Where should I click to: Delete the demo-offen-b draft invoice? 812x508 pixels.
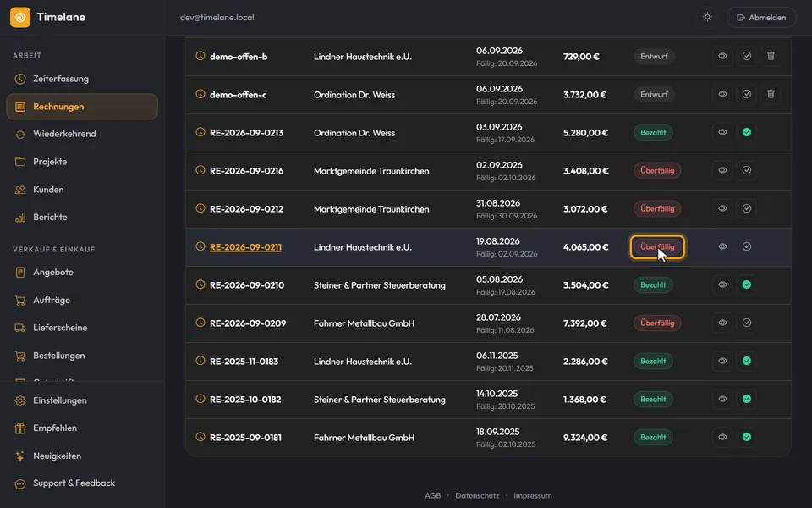coord(771,56)
